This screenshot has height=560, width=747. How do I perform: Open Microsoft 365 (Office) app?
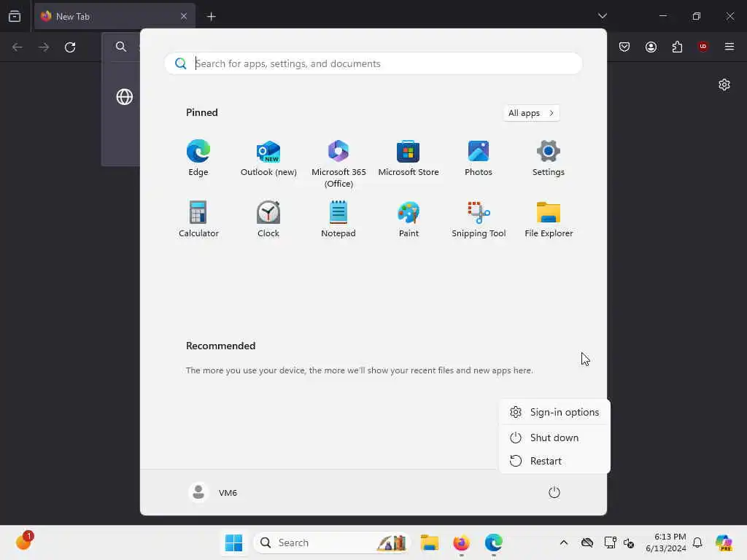coord(338,163)
